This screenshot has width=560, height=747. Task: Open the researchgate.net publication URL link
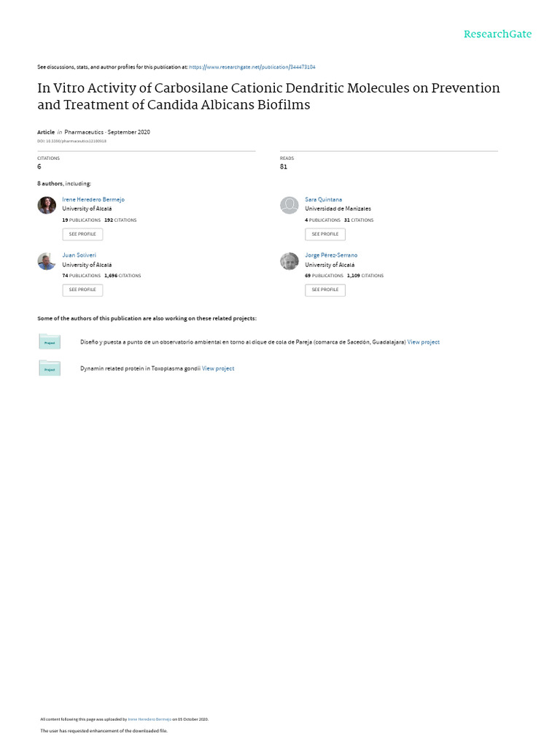pyautogui.click(x=252, y=66)
